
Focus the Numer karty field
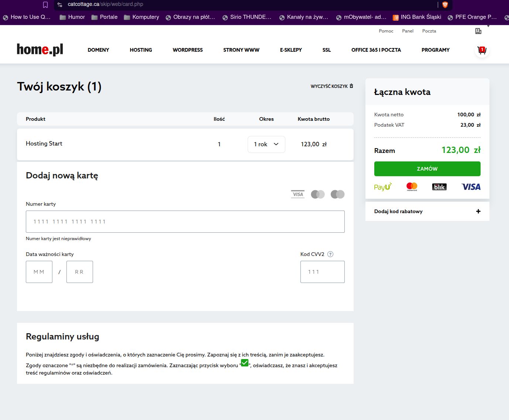[185, 222]
